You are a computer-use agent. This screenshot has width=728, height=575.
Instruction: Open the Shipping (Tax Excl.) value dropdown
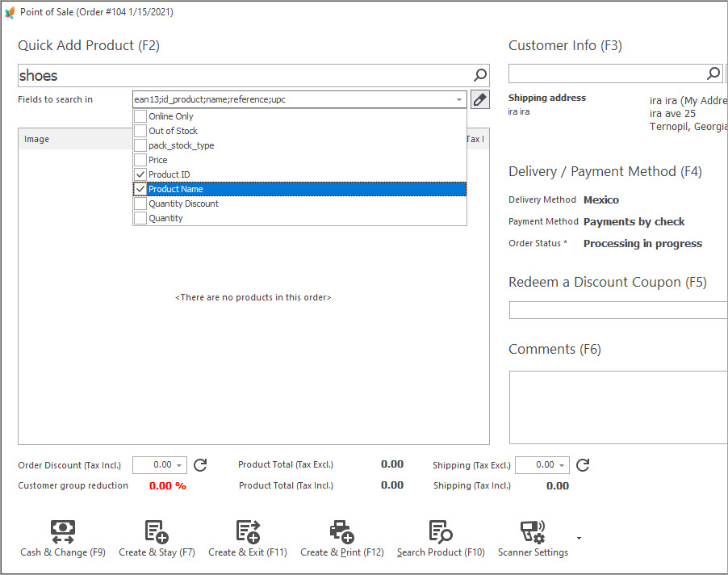(x=562, y=465)
